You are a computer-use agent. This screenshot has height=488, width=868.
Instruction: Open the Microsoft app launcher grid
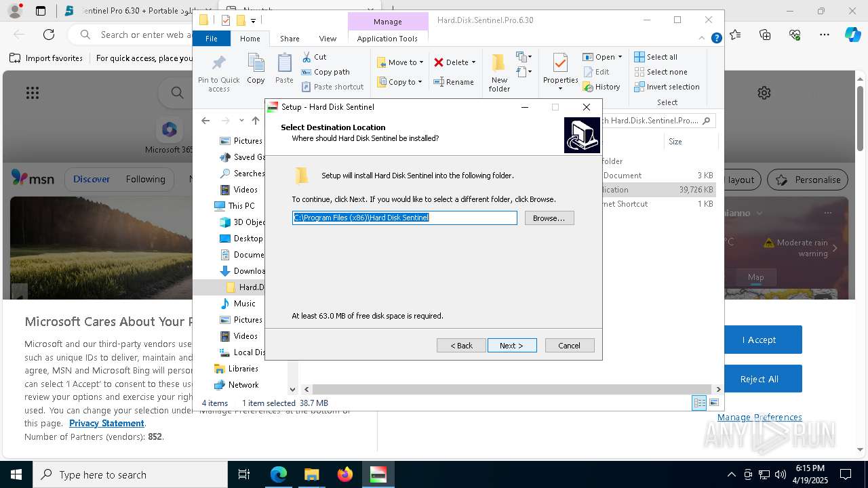[32, 93]
